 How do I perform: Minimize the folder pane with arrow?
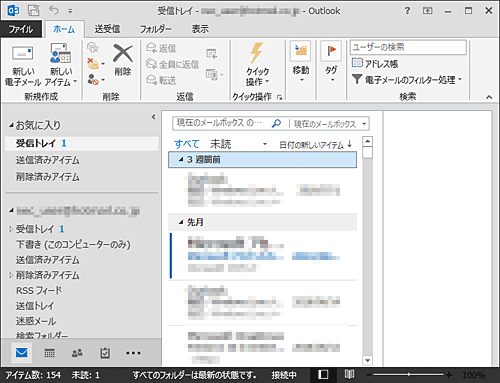point(153,117)
